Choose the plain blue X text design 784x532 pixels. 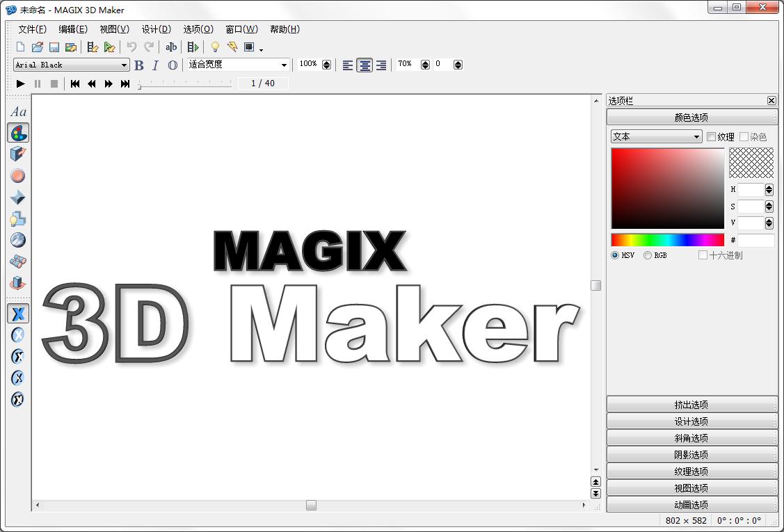pyautogui.click(x=18, y=314)
